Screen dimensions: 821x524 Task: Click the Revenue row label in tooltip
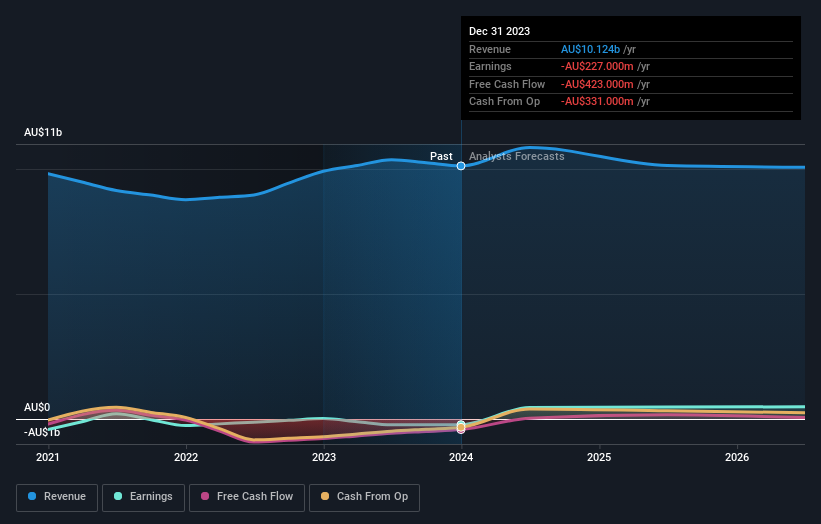(490, 49)
